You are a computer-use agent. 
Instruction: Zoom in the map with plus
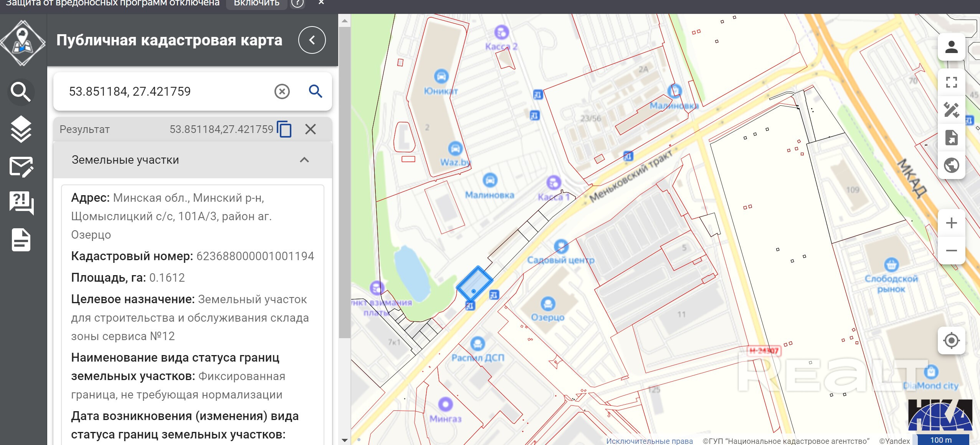pyautogui.click(x=951, y=223)
